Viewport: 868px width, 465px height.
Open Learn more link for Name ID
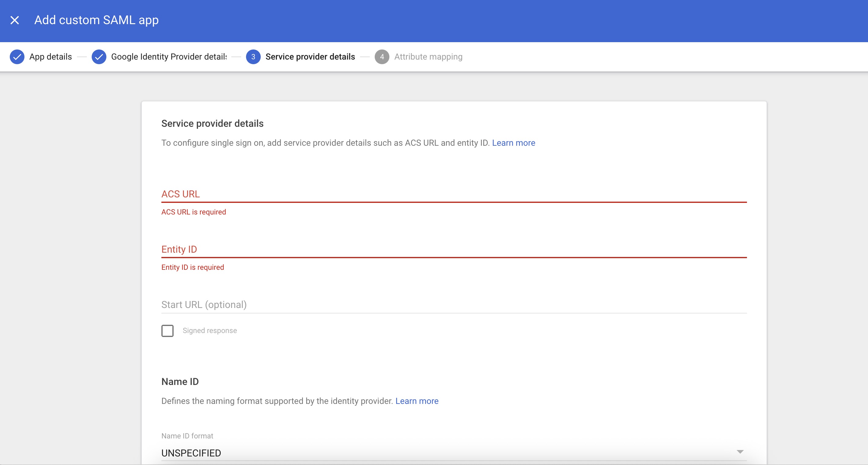pos(417,401)
